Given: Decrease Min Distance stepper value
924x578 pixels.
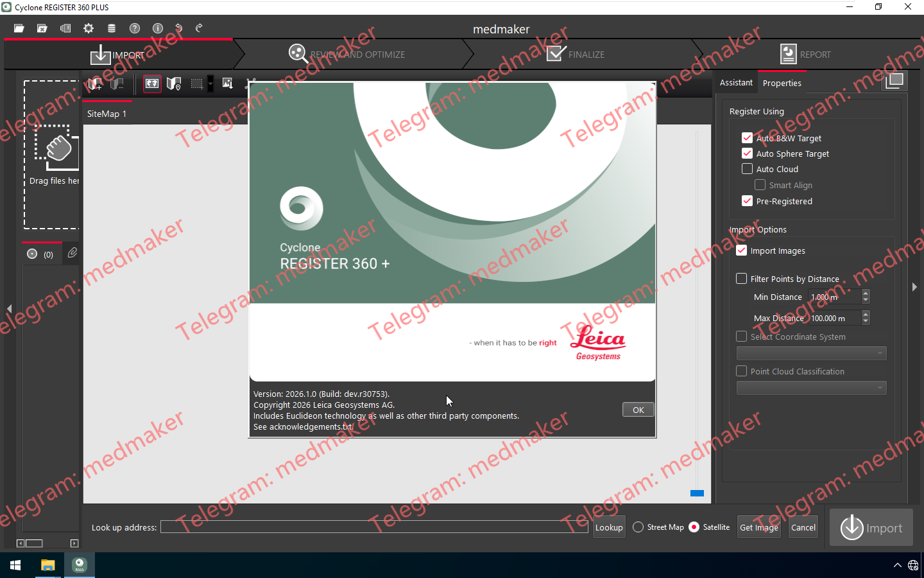Looking at the screenshot, I should [866, 301].
